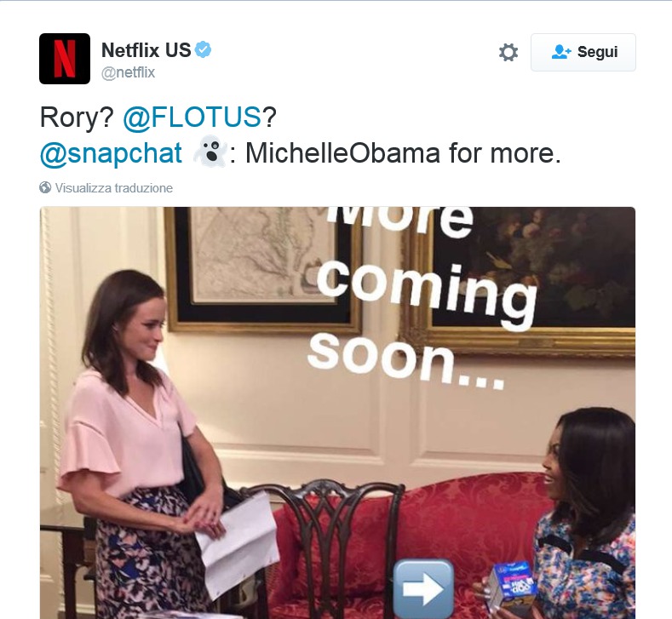The width and height of the screenshot is (672, 619).
Task: Open the gear options menu
Action: click(x=508, y=52)
